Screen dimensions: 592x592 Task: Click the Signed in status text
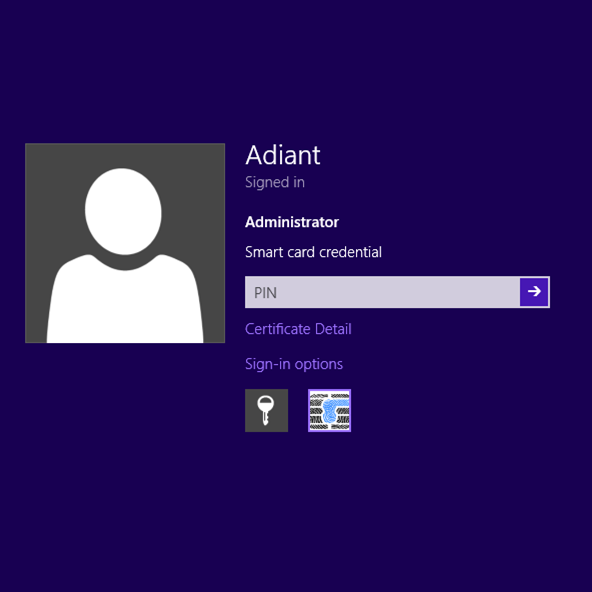click(x=275, y=182)
